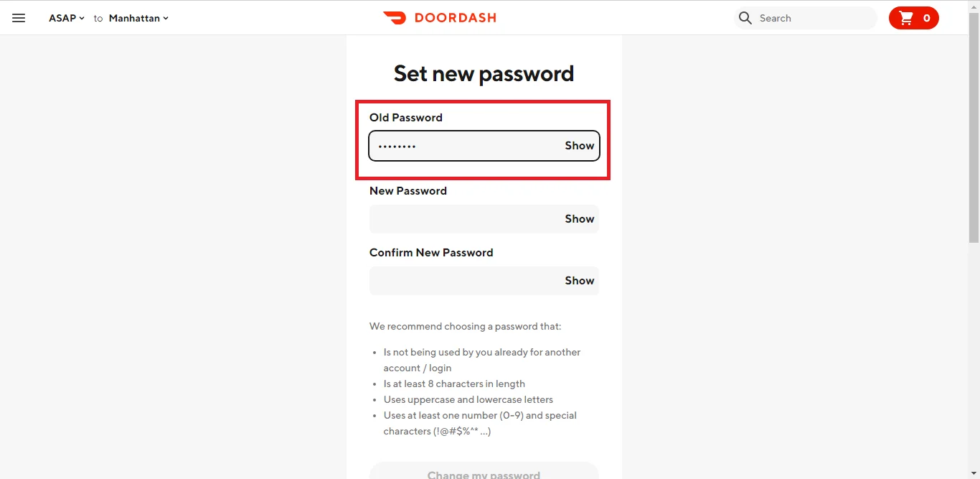Open the shopping cart
Image resolution: width=980 pixels, height=479 pixels.
click(x=913, y=18)
